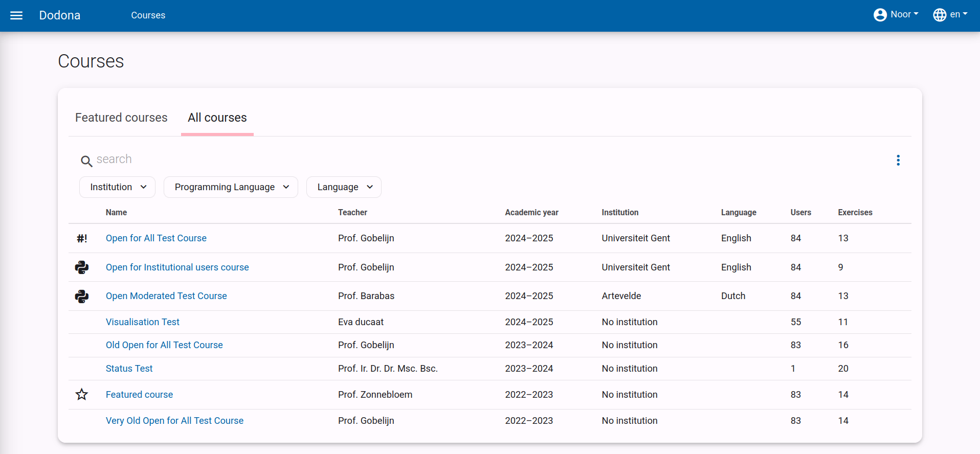Screen dimensions: 980x454
Task: Click the 1 users value for Status Test
Action: 793,369
